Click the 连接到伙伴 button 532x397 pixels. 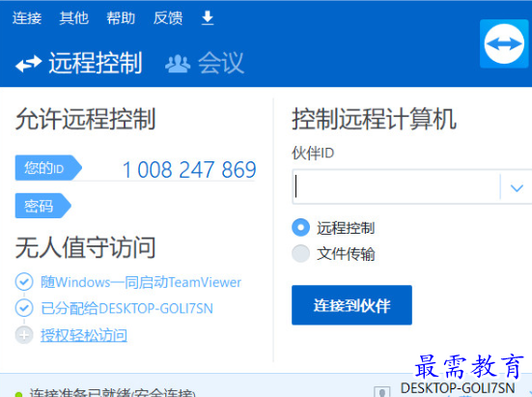click(351, 305)
